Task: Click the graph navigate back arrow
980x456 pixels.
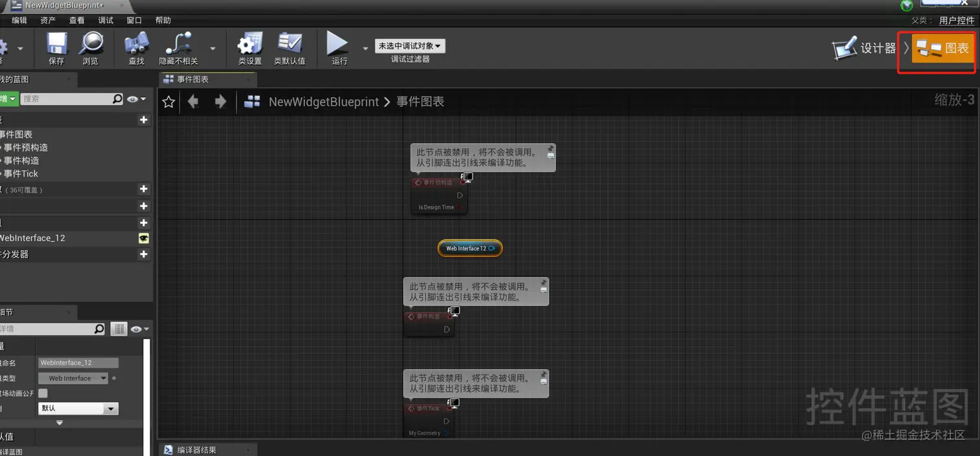Action: pos(192,102)
